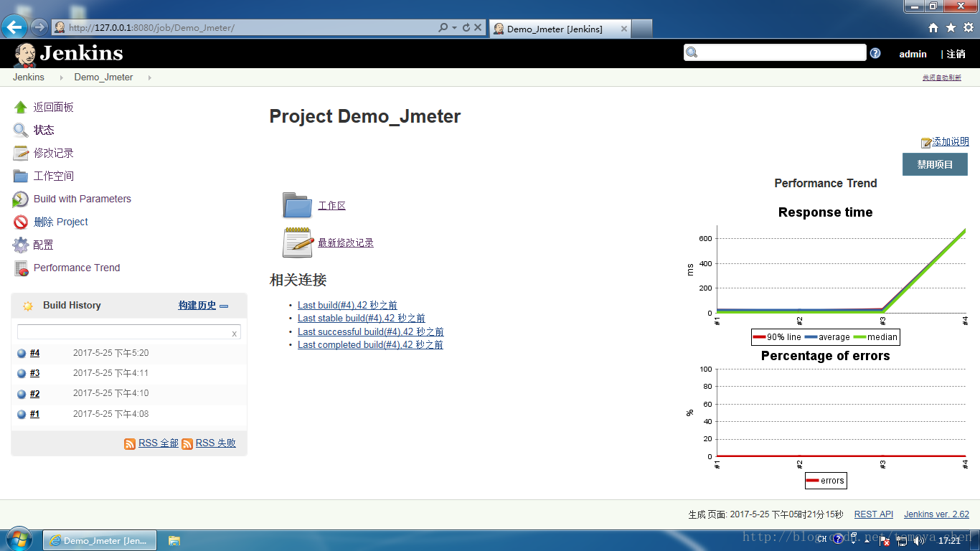Click the blue status ball for build #3
The width and height of the screenshot is (980, 551).
[x=22, y=373]
